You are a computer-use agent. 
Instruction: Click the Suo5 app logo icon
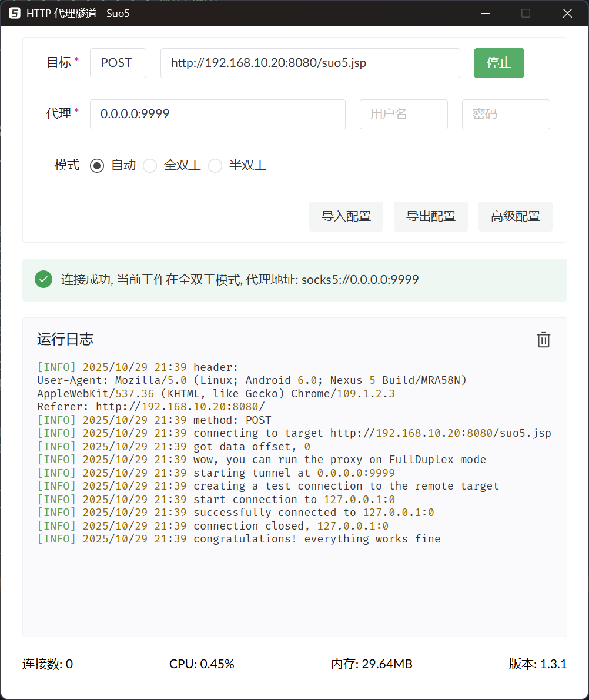coord(15,14)
